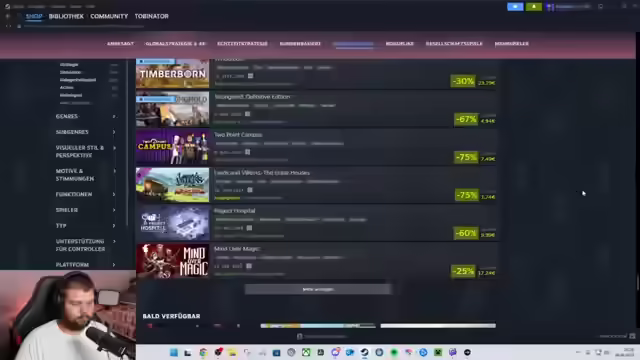Click Mind Over Magic -25% discount badge

(463, 271)
